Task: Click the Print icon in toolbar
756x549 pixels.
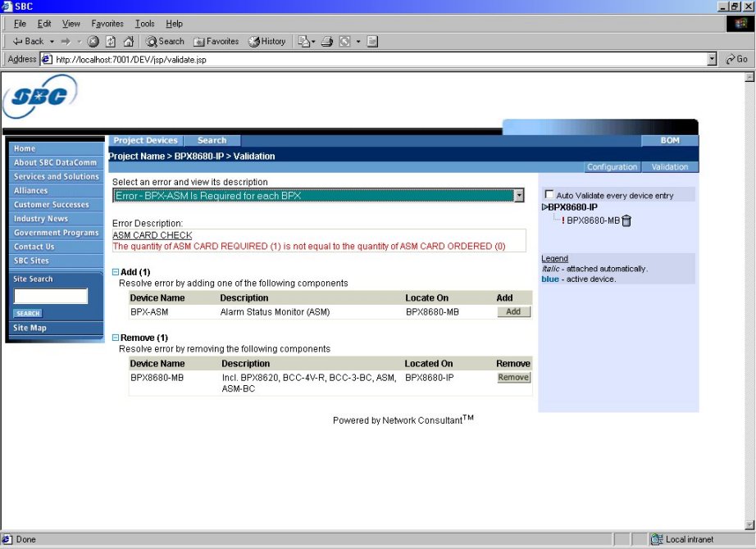Action: 327,41
